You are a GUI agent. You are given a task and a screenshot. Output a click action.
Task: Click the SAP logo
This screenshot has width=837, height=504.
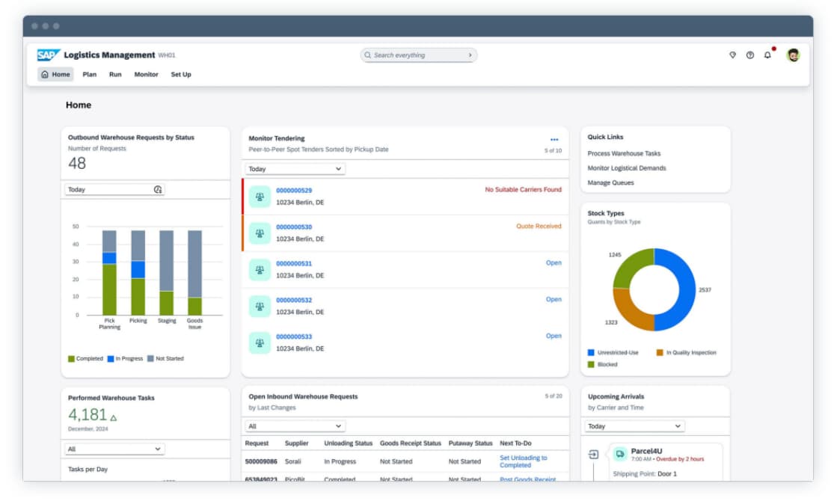(x=49, y=55)
